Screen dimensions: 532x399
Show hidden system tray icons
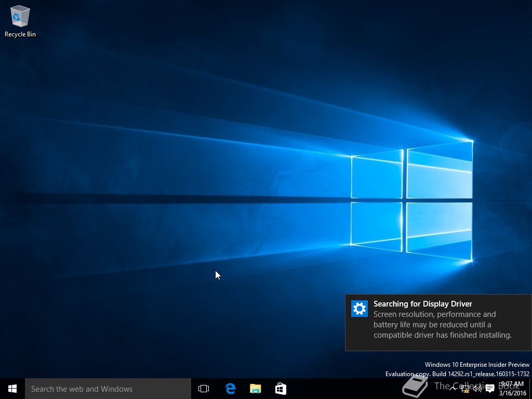pos(453,389)
